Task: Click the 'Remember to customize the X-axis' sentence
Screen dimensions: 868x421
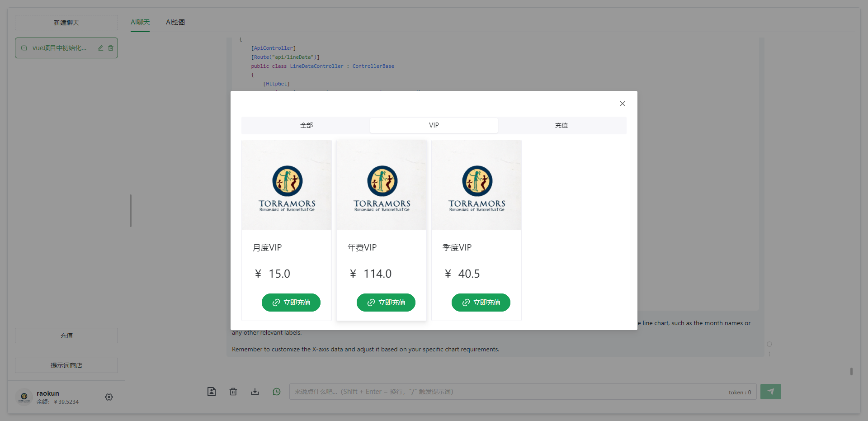Action: tap(366, 350)
